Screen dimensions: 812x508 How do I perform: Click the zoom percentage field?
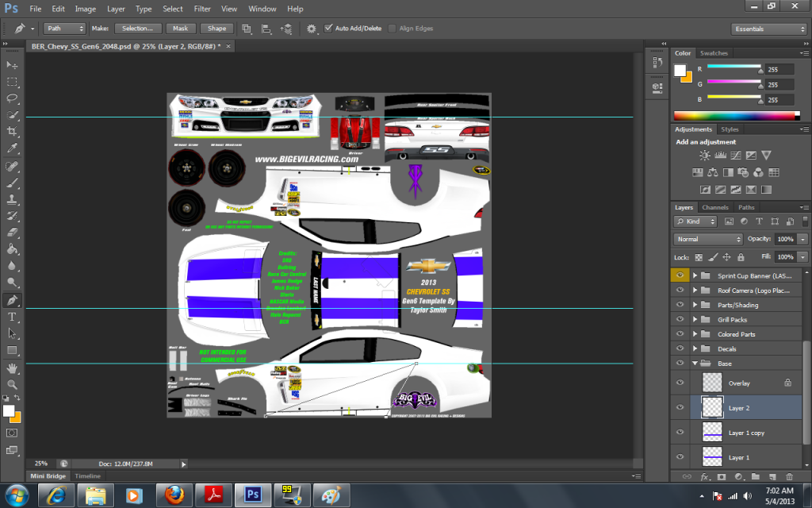41,464
